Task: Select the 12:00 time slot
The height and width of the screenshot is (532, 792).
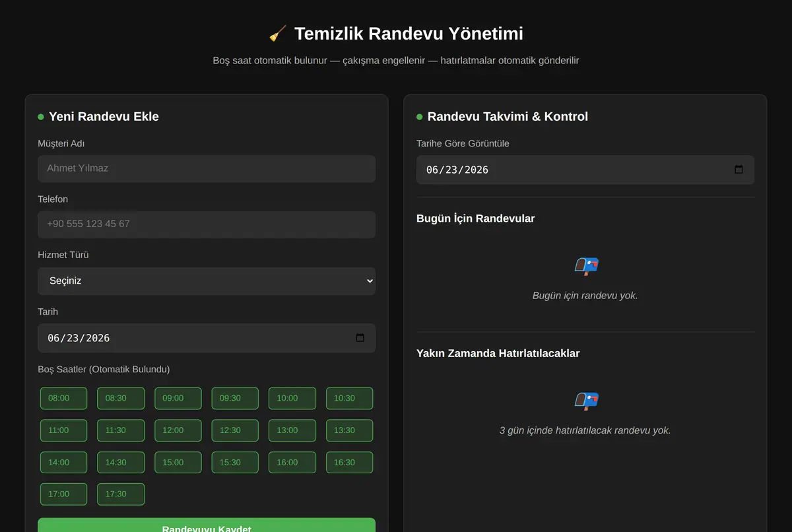Action: 178,430
